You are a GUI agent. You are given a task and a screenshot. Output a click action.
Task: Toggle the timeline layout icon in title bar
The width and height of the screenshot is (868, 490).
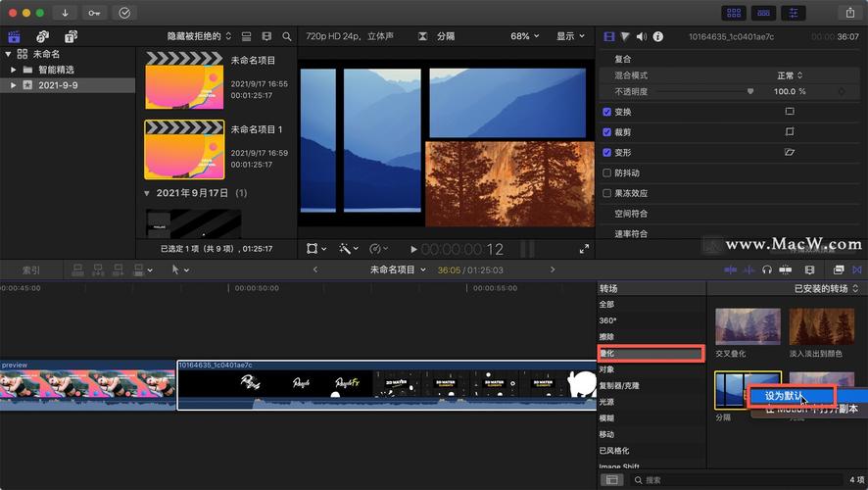pyautogui.click(x=763, y=13)
